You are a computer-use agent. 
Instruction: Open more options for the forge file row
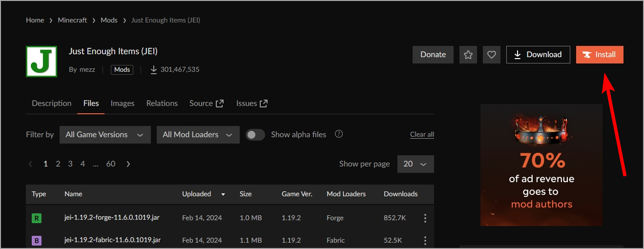(x=425, y=218)
